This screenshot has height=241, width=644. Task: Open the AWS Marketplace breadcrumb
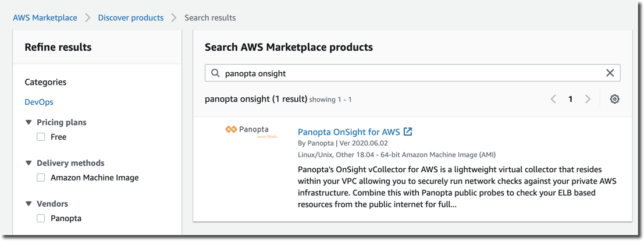pyautogui.click(x=45, y=17)
